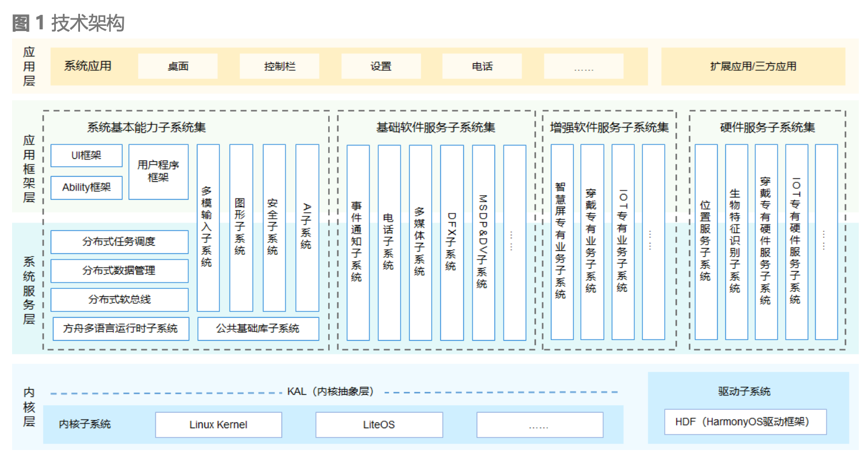Screen dimensions: 868x465
Task: Click the 智慧屏专有业务子系统 column
Action: pos(562,242)
